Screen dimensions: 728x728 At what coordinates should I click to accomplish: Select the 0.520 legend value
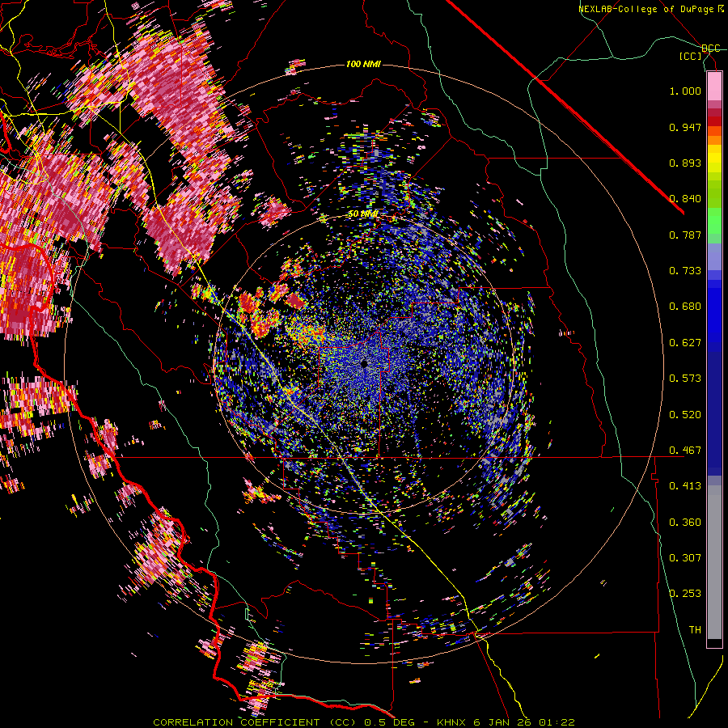pos(685,415)
